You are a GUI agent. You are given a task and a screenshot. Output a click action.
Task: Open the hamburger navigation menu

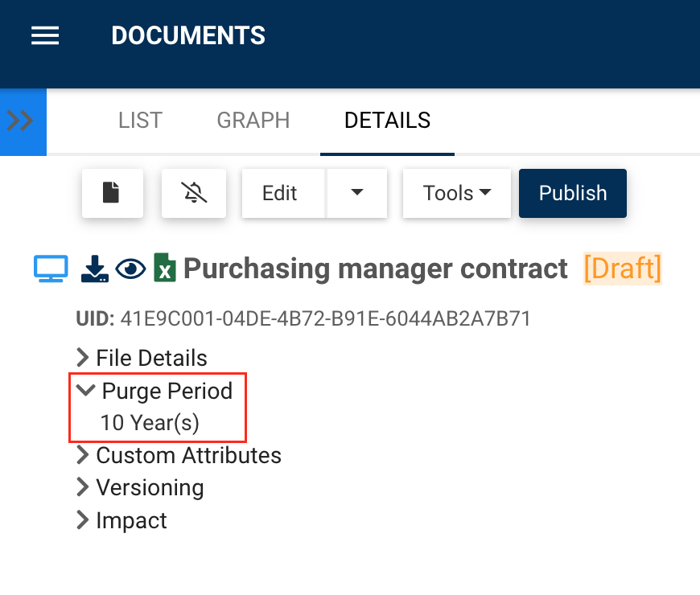(45, 36)
